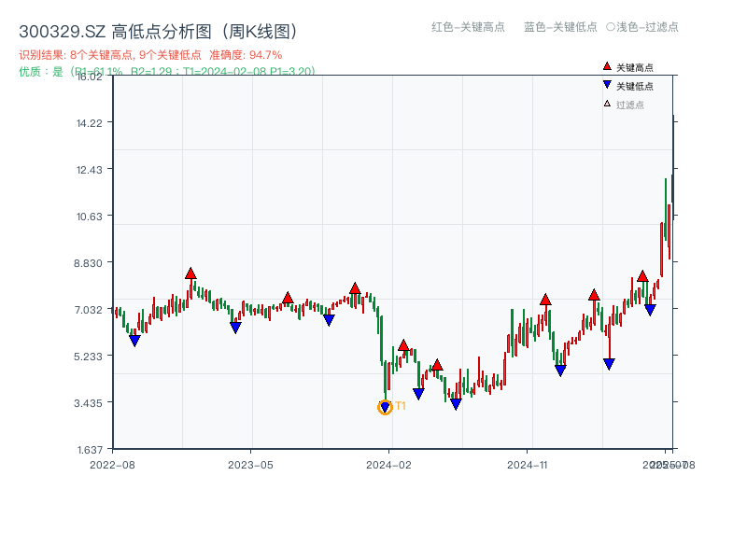Click the 蓝色-关键低点 header text
This screenshot has height=560, width=747.
click(560, 27)
